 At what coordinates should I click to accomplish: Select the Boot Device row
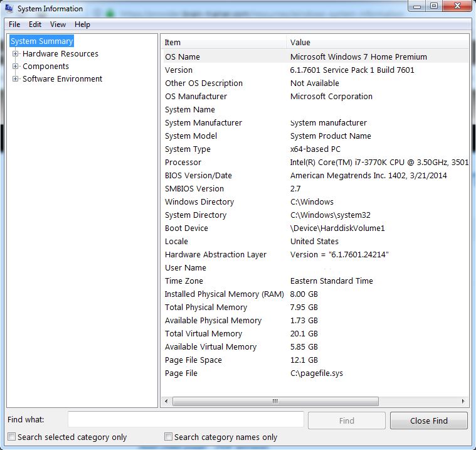[315, 228]
